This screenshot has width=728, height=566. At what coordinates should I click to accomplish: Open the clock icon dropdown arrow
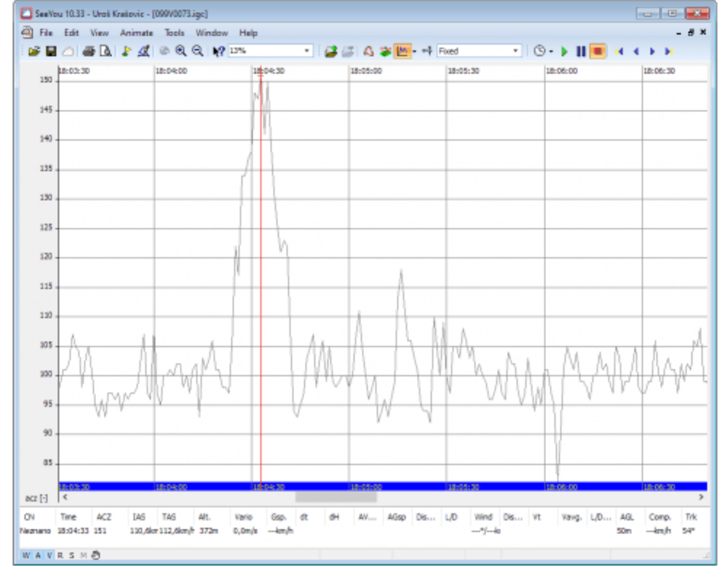click(551, 51)
